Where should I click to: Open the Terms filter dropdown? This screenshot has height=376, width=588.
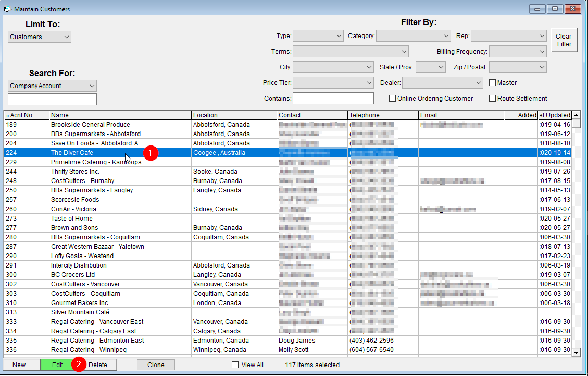click(x=351, y=52)
